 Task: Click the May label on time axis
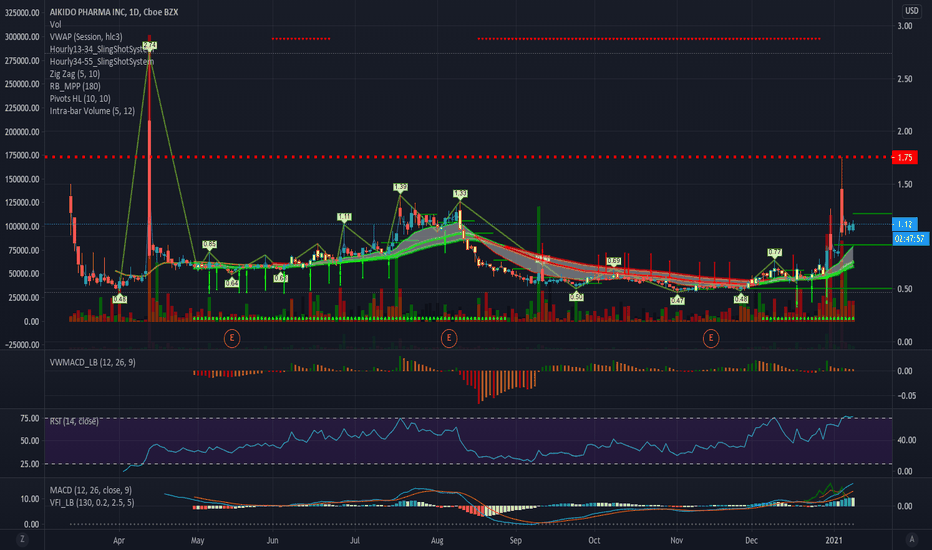(x=197, y=540)
